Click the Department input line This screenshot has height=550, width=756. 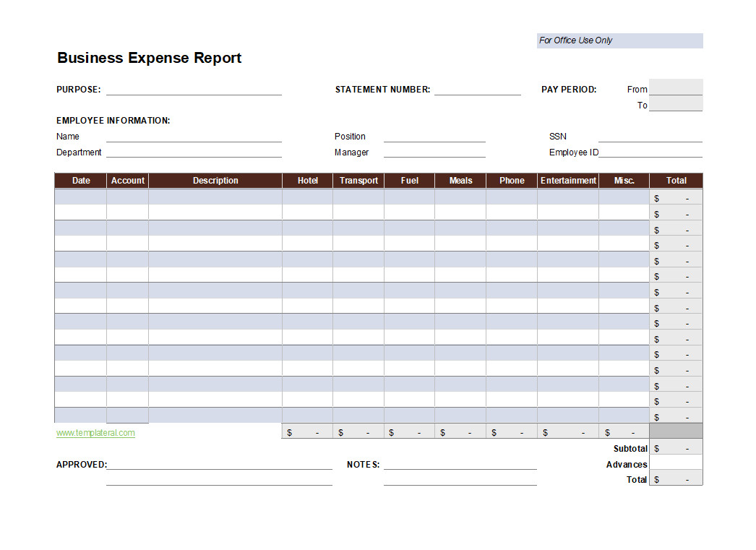click(x=194, y=152)
